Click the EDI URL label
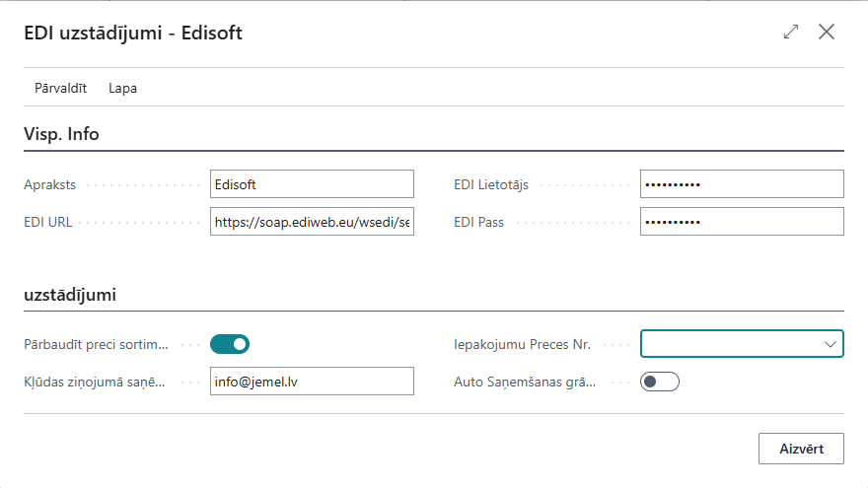This screenshot has height=488, width=868. point(48,223)
